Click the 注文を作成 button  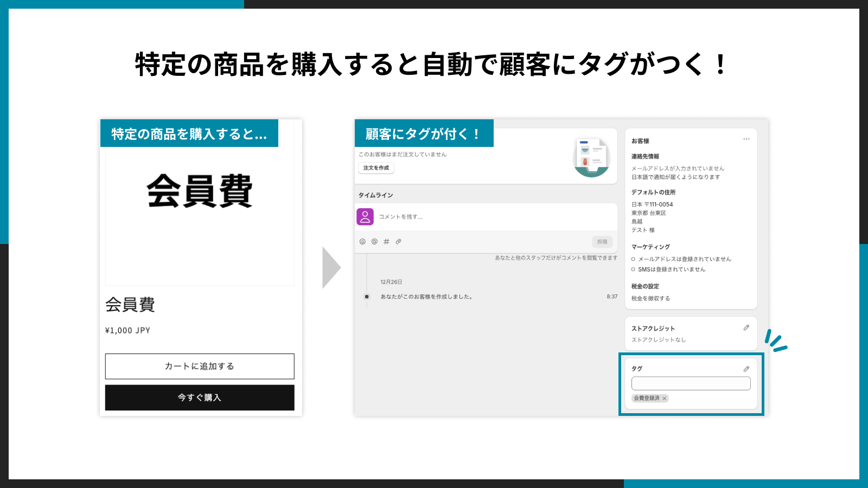coord(376,168)
